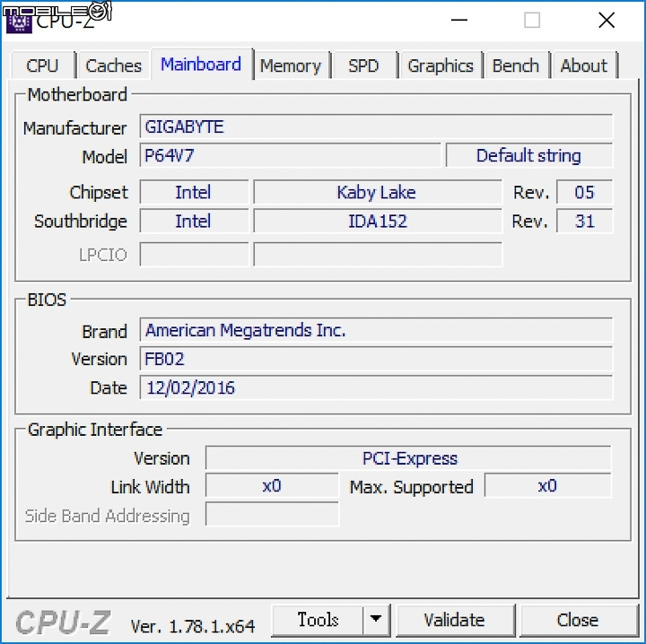Click the PCI-Express version field
This screenshot has width=646, height=644.
pos(409,457)
